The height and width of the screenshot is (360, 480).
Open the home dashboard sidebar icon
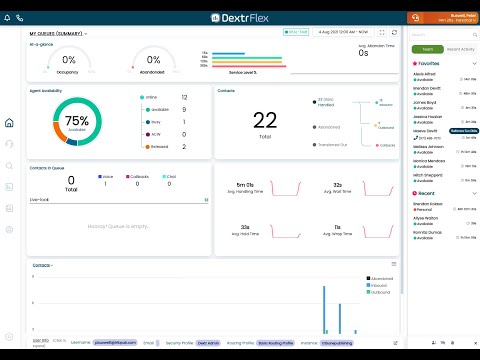click(x=9, y=123)
